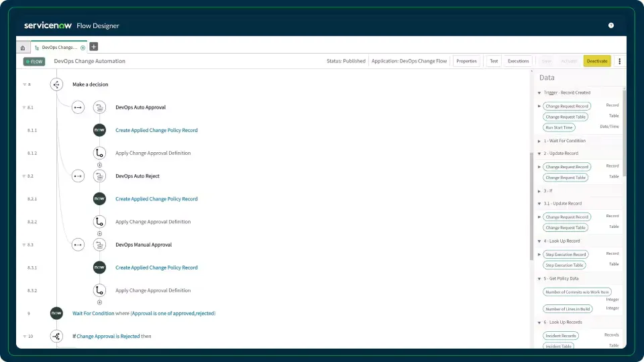Collapse 3.1 - Update Record section
644x362 pixels.
point(539,204)
